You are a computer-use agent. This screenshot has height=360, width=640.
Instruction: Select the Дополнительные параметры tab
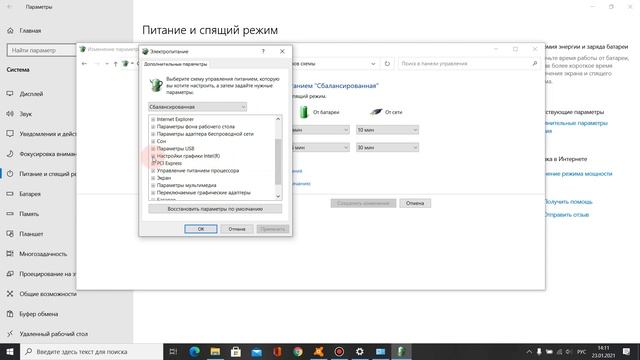(x=176, y=64)
